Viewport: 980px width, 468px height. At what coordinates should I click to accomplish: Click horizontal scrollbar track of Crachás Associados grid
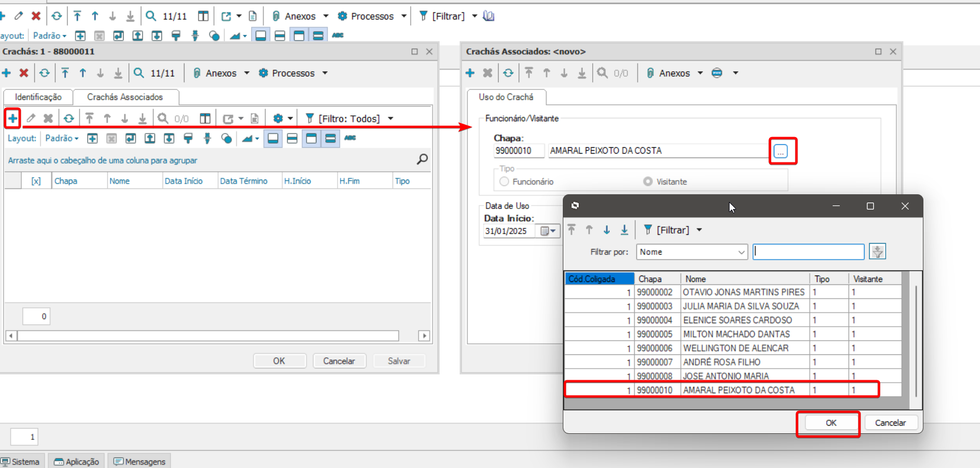point(208,336)
